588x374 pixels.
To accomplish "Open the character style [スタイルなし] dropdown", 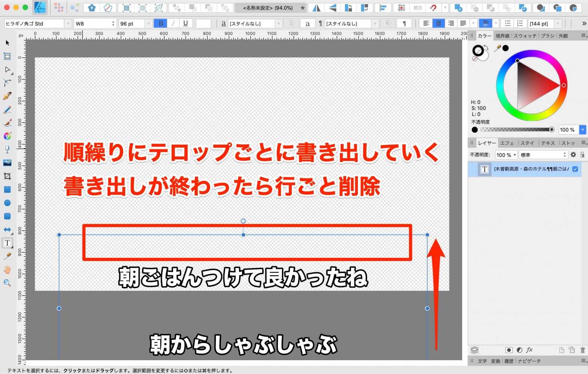I will click(278, 24).
